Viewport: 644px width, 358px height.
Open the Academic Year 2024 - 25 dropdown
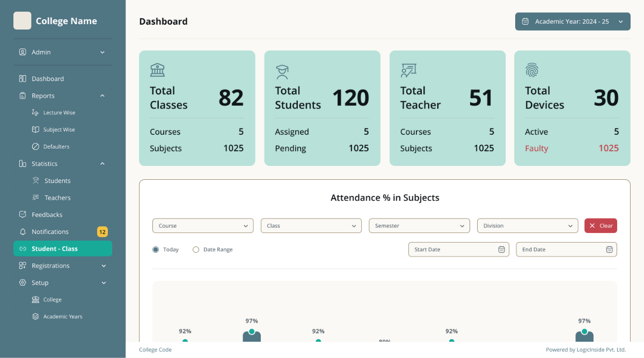pyautogui.click(x=573, y=21)
